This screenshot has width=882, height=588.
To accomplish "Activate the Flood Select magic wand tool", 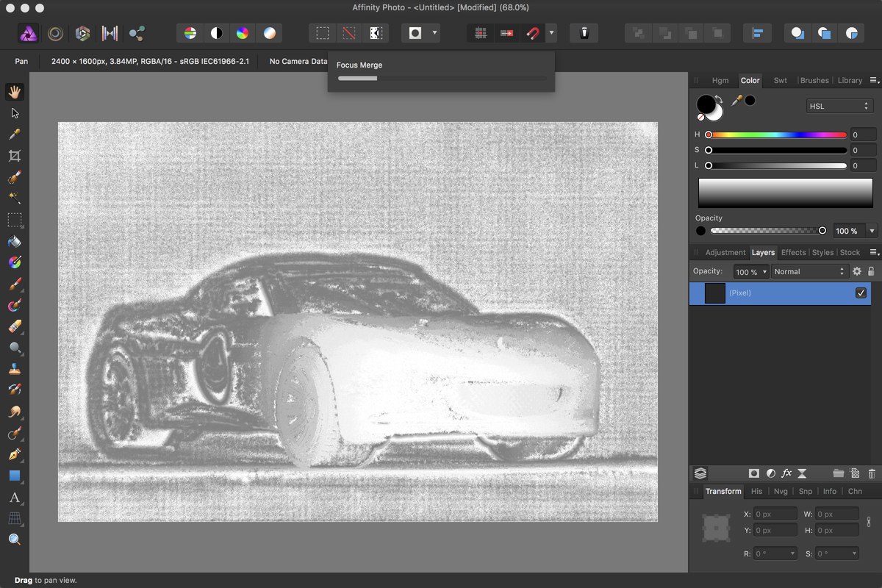I will click(14, 198).
